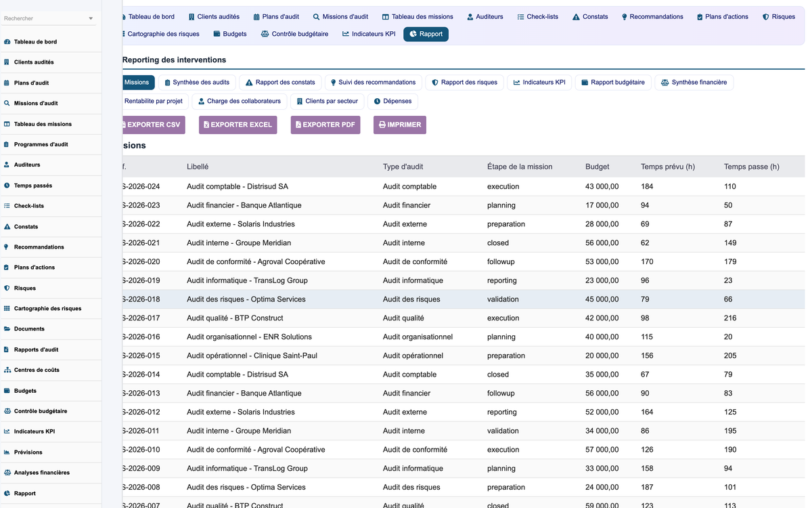This screenshot has height=508, width=812.
Task: Click the Rapport sidebar pie chart icon
Action: 7,494
